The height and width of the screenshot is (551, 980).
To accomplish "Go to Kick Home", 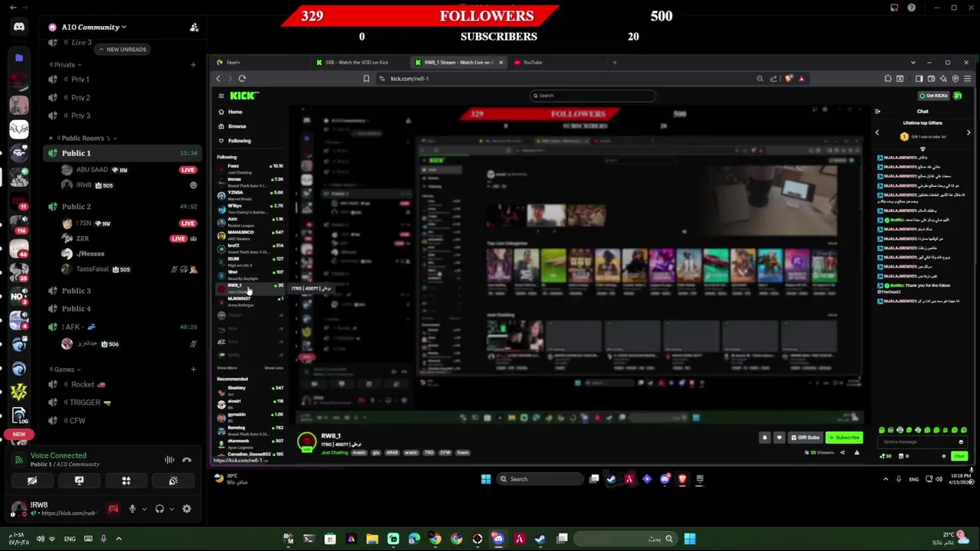I will (234, 112).
